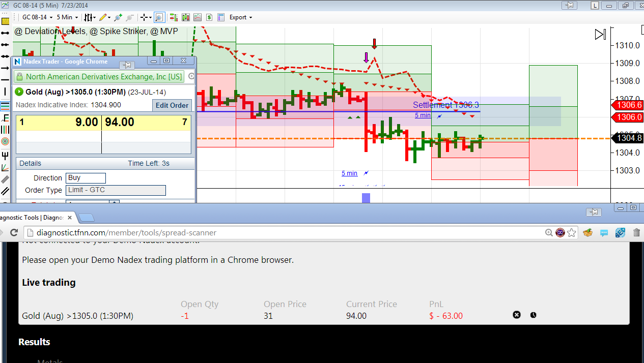Click the pin icon on Nadex Trader window

click(127, 65)
